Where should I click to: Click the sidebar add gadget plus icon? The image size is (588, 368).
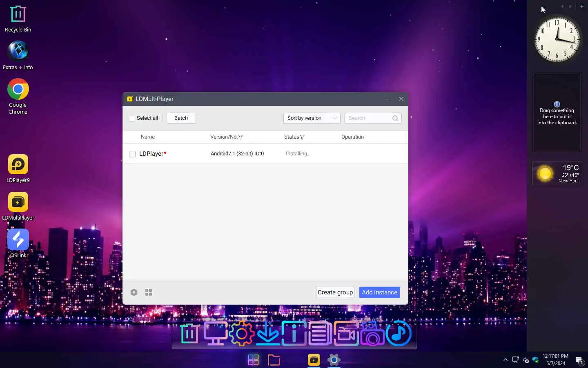[x=582, y=7]
